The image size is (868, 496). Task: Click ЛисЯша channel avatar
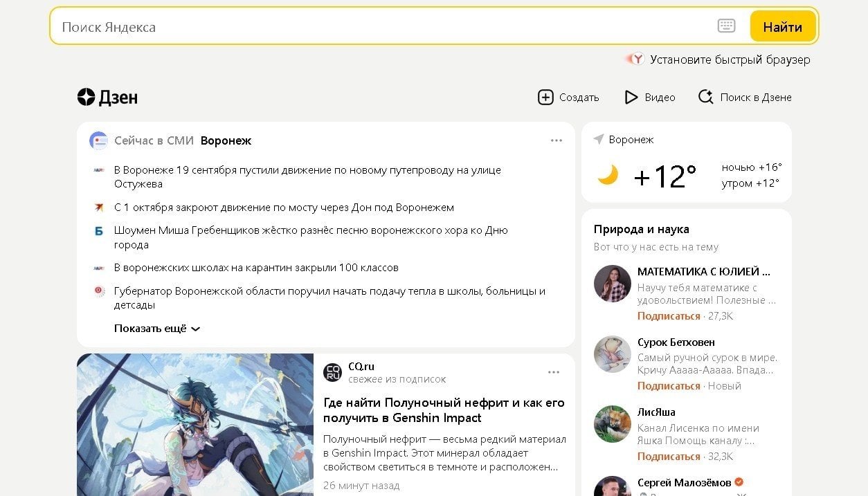(613, 424)
